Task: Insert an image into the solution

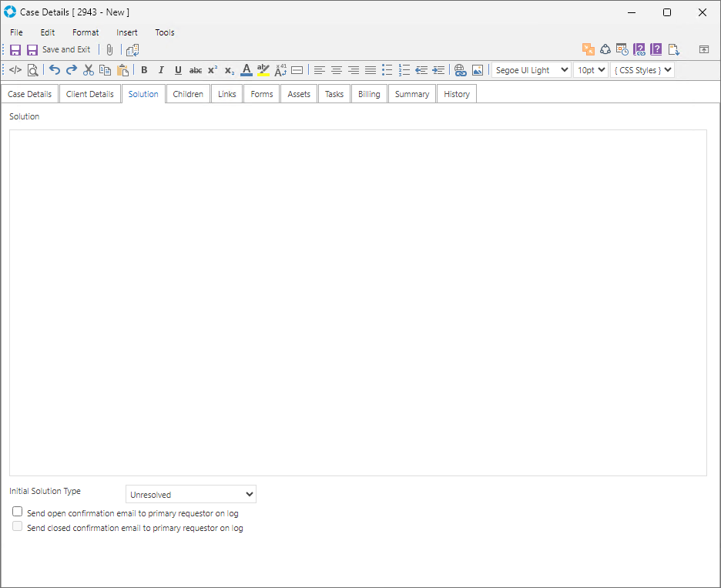Action: (478, 70)
